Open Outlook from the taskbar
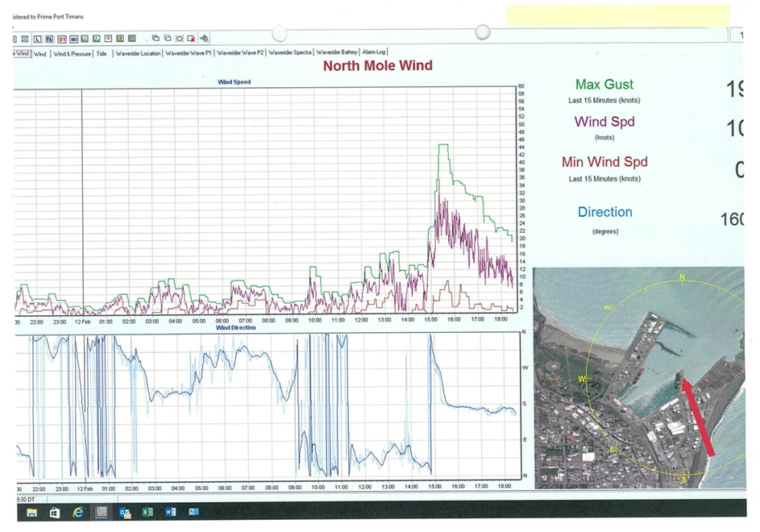The height and width of the screenshot is (532, 760). [124, 512]
